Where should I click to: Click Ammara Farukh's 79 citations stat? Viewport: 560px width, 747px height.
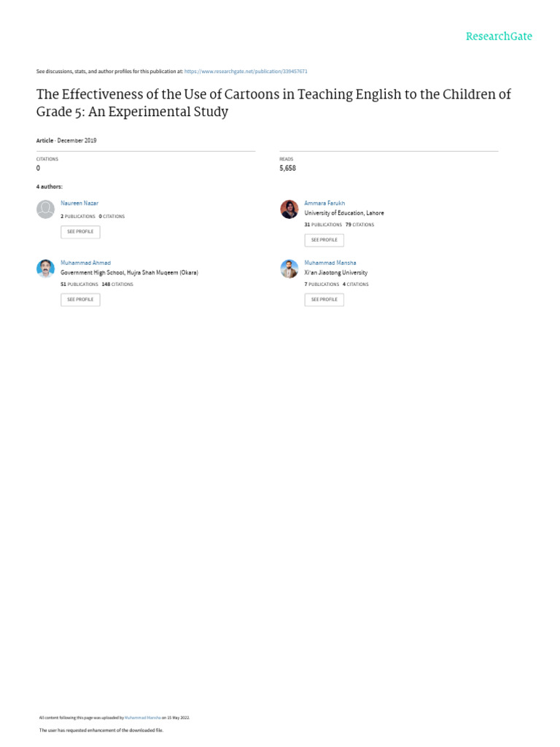(359, 225)
